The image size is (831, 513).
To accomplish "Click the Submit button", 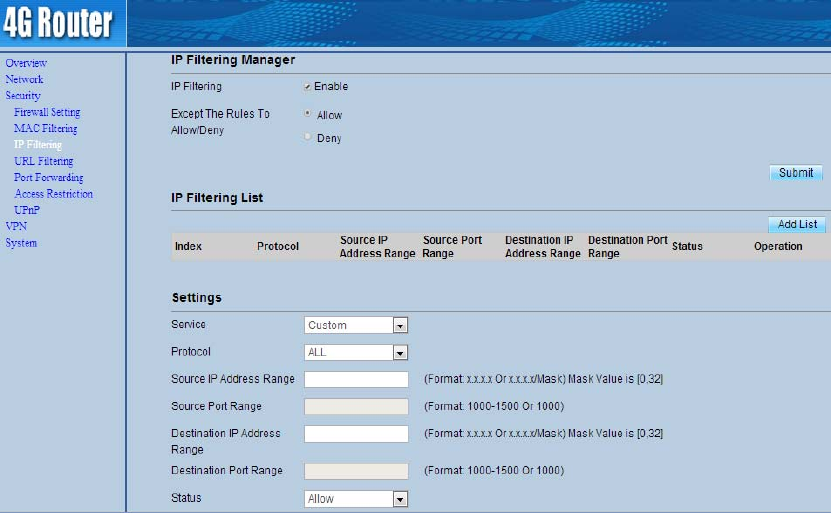I will (796, 173).
